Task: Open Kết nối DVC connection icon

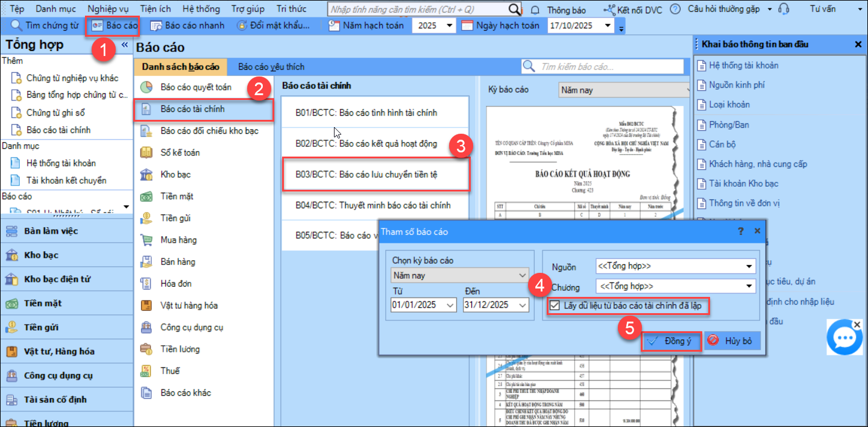Action: pos(609,10)
